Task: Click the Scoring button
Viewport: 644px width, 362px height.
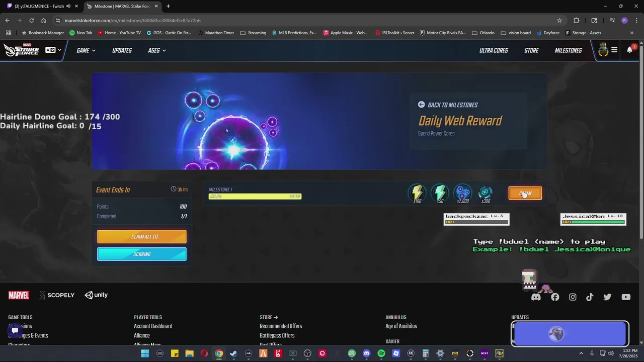Action: pos(142,254)
